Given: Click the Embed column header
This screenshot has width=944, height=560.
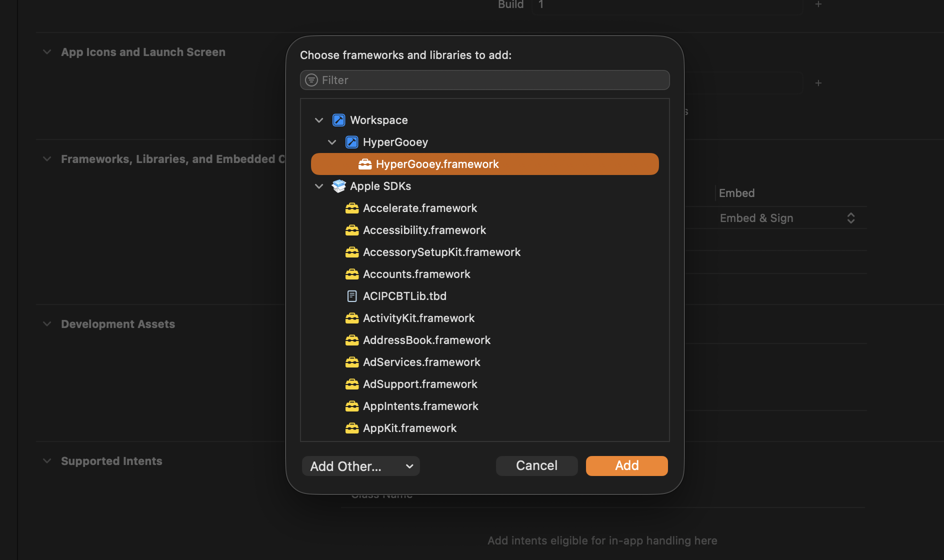Looking at the screenshot, I should coord(737,193).
